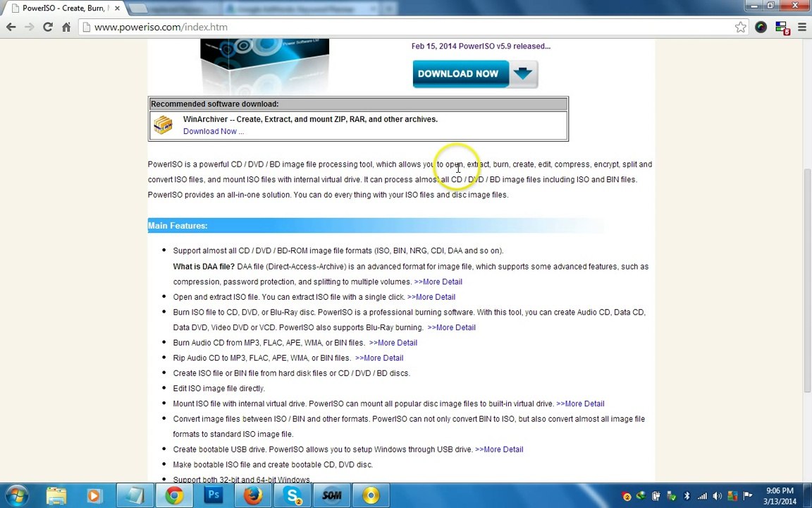Open More Detail for Rip Audio CD
The image size is (812, 508).
pos(379,358)
